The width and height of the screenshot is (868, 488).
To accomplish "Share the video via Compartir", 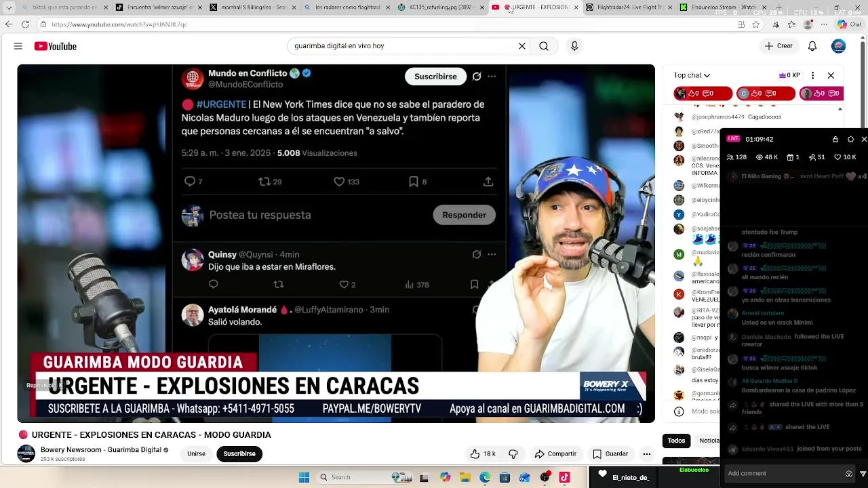I will 555,454.
